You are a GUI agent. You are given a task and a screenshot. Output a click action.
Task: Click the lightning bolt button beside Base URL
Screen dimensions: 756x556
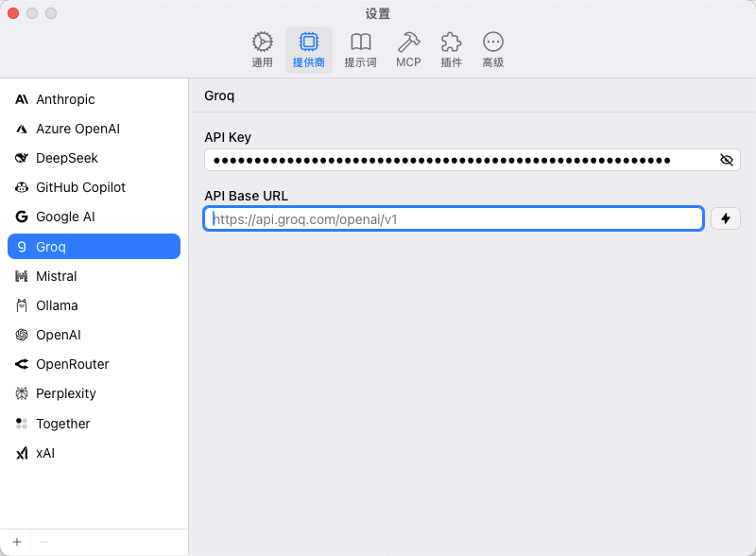(x=726, y=218)
